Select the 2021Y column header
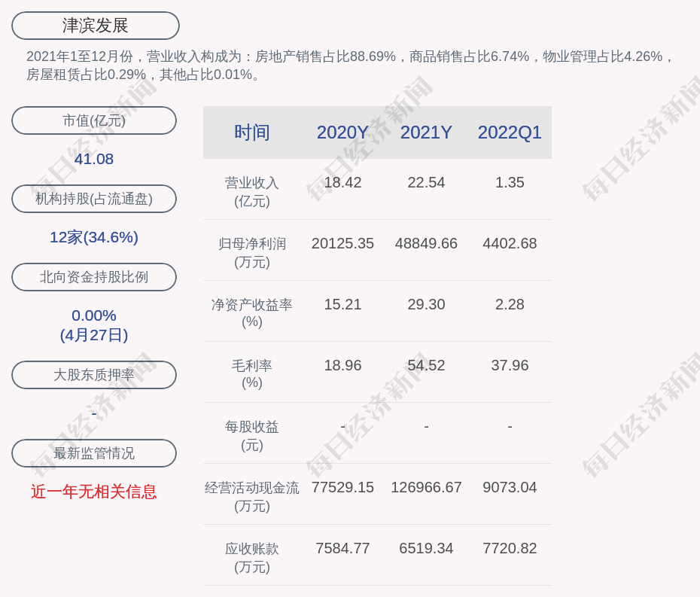The width and height of the screenshot is (700, 597). [426, 132]
